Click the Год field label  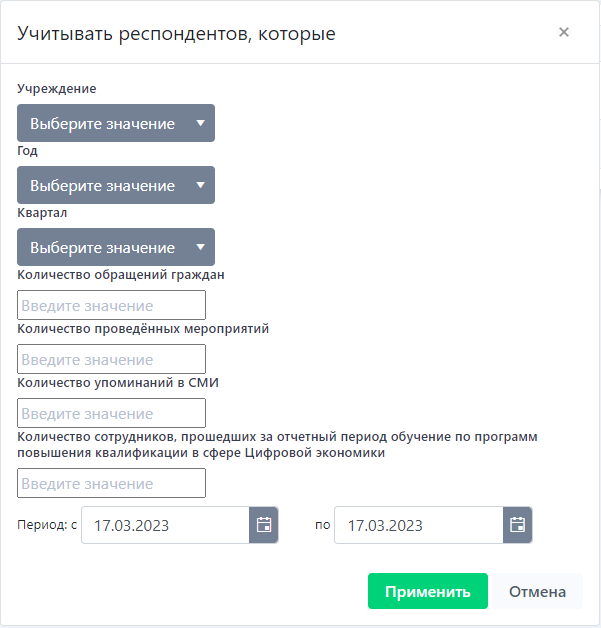point(27,151)
